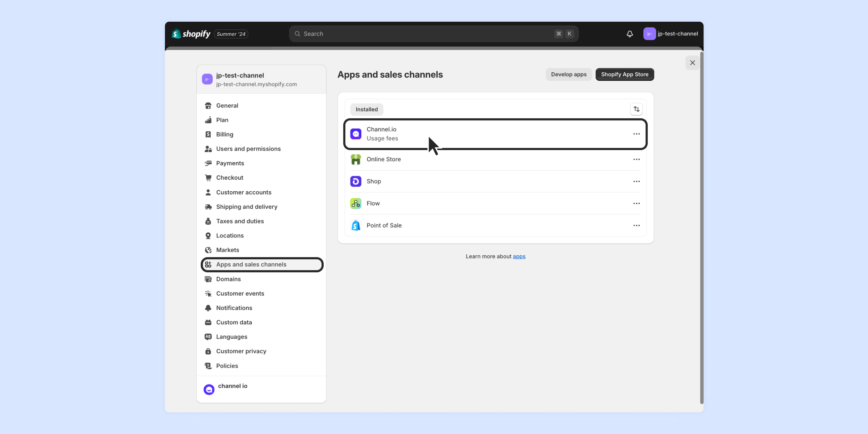The height and width of the screenshot is (434, 868).
Task: Expand Point of Sale options menu
Action: pyautogui.click(x=637, y=226)
